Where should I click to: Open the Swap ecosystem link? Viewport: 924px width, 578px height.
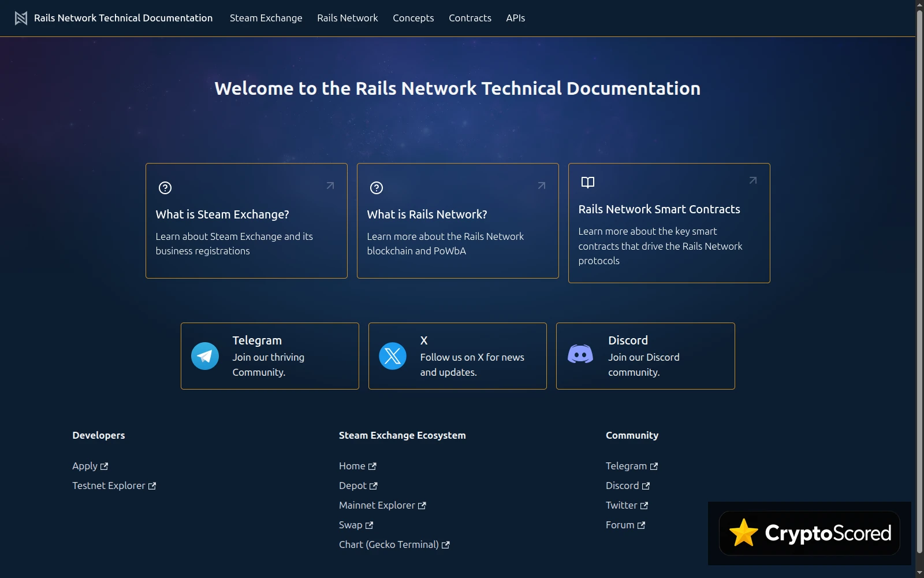351,525
